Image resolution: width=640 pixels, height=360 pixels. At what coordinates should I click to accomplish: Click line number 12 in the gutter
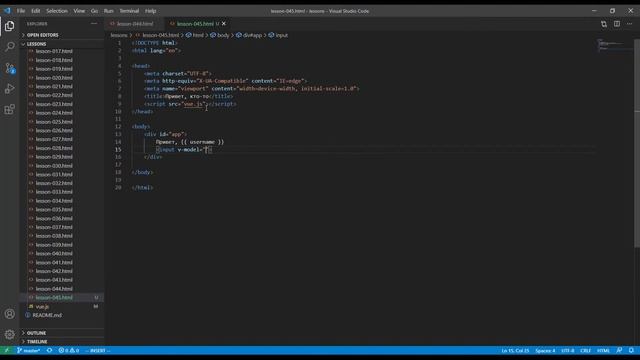click(x=118, y=127)
